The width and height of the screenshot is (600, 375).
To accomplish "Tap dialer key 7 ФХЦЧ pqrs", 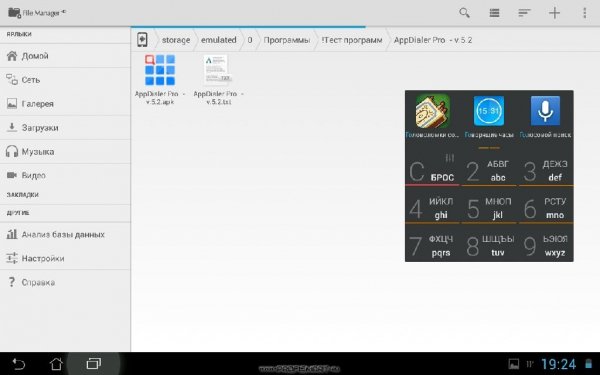I will point(432,245).
